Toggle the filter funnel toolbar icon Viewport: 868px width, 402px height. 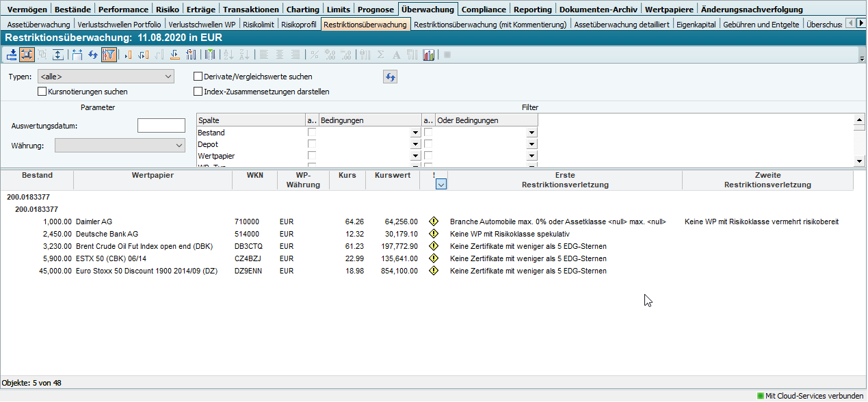coord(109,55)
